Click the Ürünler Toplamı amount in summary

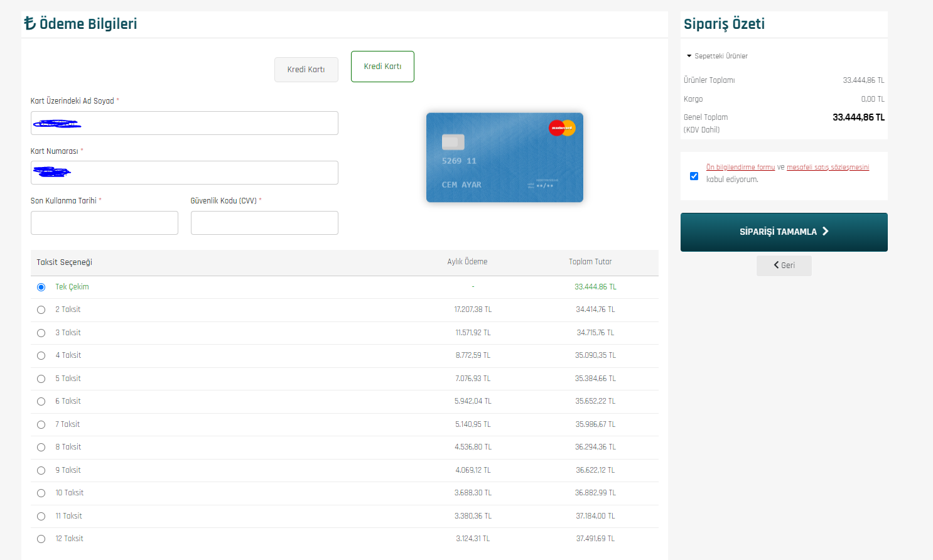[x=863, y=80]
